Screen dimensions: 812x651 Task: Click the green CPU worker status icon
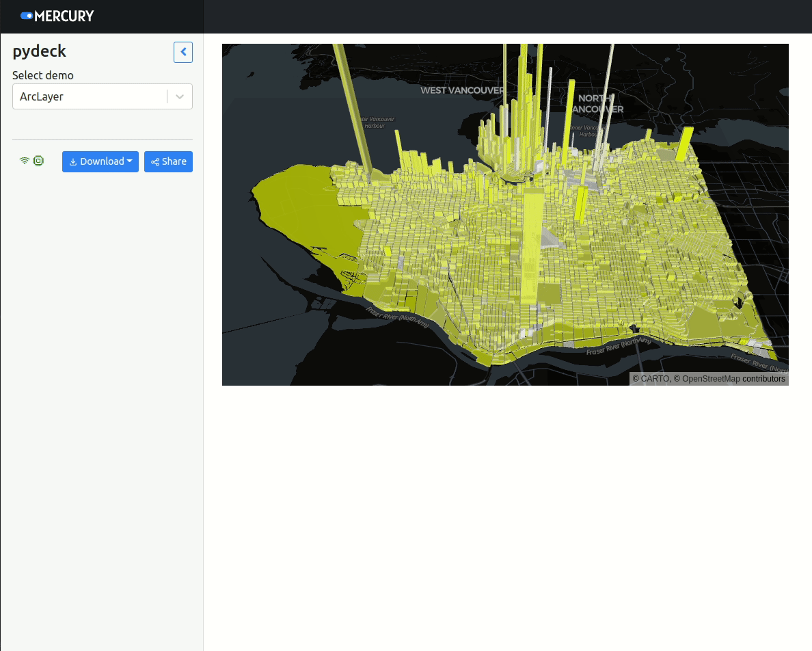click(38, 161)
